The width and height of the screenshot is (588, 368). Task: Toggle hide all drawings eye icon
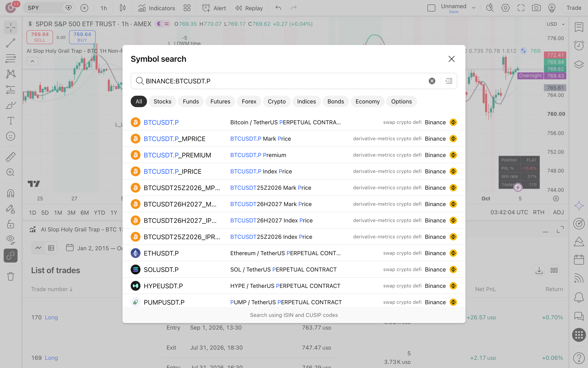pos(10,240)
